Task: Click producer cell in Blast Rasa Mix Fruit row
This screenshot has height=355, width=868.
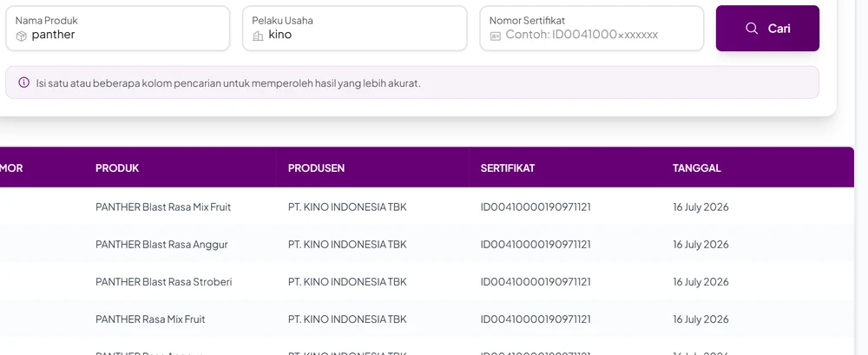Action: [347, 207]
